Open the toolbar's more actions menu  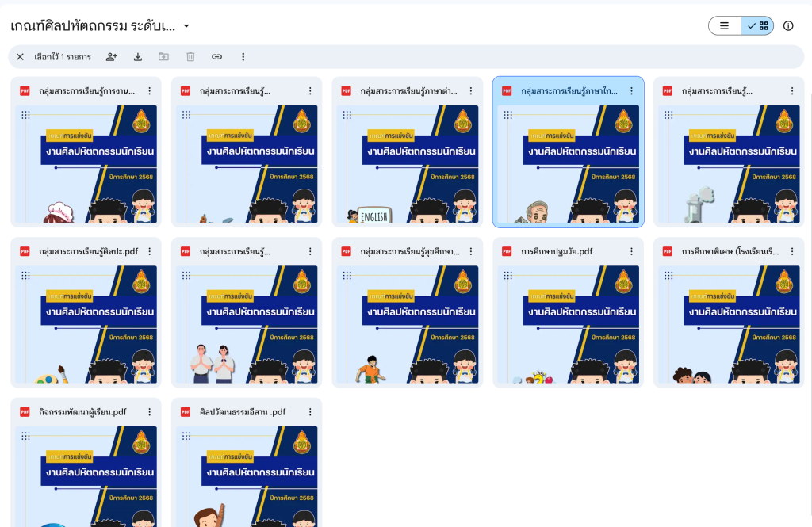[243, 57]
